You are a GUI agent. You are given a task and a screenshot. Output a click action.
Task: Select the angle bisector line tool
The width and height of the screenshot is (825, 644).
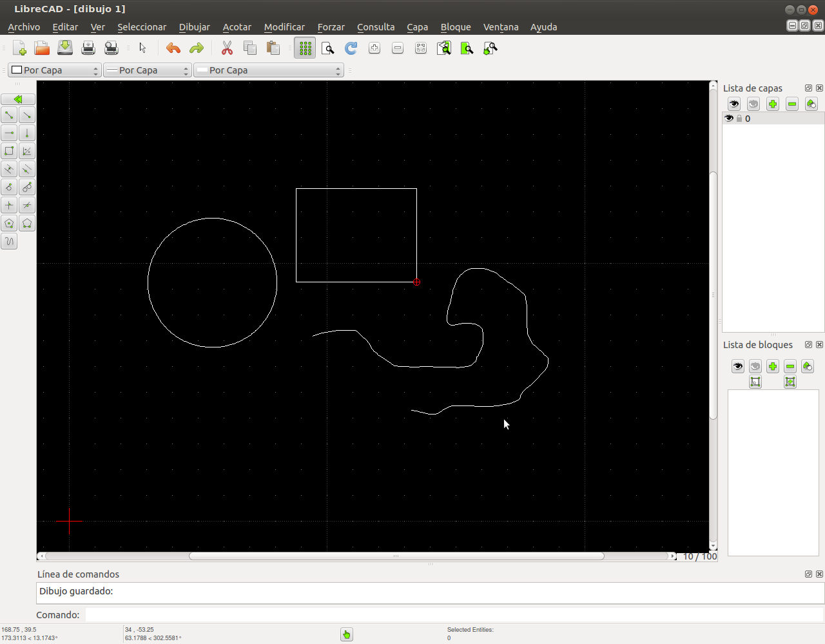[x=27, y=151]
